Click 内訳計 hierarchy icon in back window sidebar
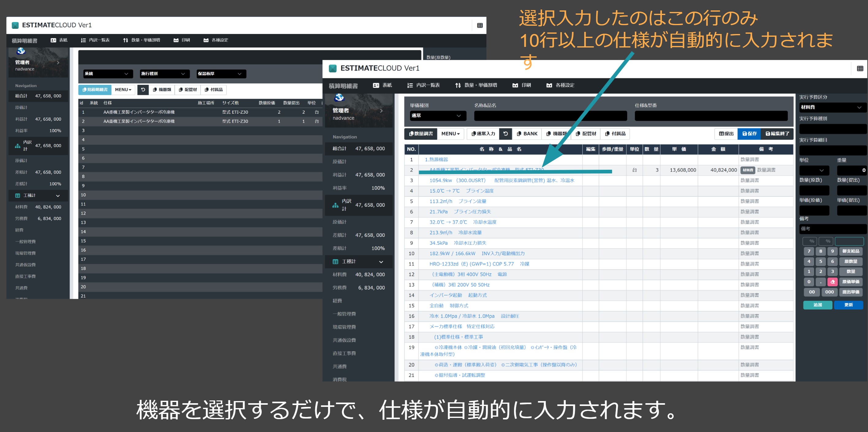 pos(17,146)
